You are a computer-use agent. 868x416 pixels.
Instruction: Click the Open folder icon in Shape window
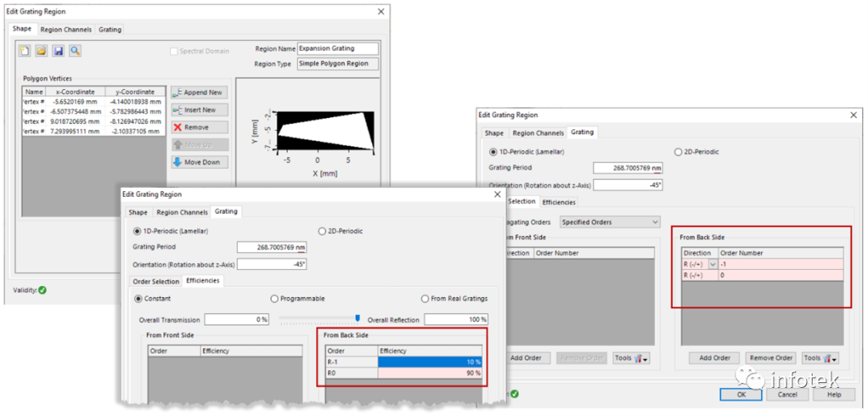(42, 51)
